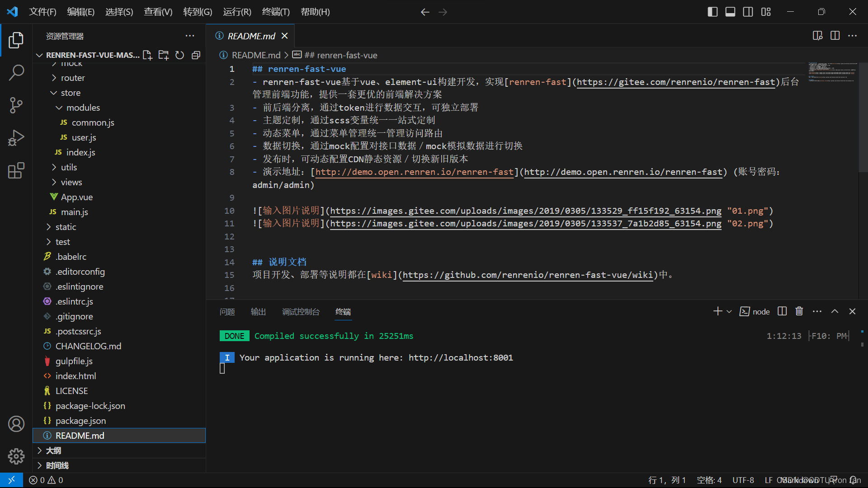Click errors and warnings count in status bar
The image size is (868, 488).
click(x=46, y=480)
